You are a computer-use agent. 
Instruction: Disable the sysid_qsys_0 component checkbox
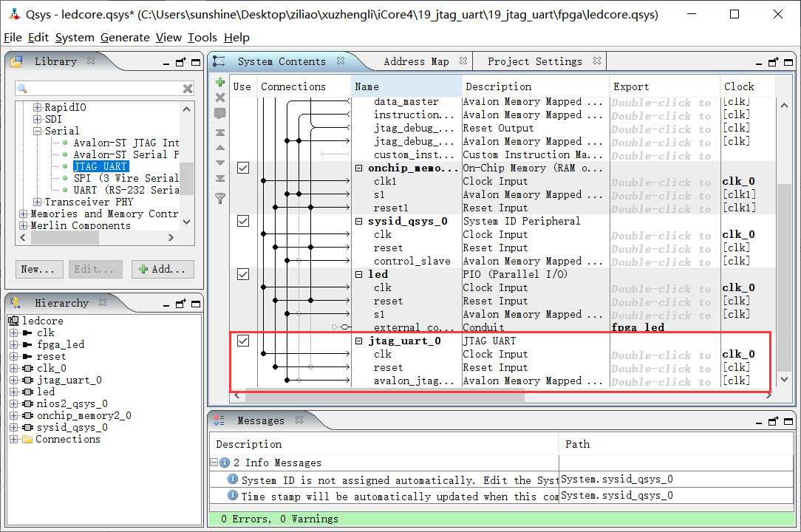tap(242, 221)
